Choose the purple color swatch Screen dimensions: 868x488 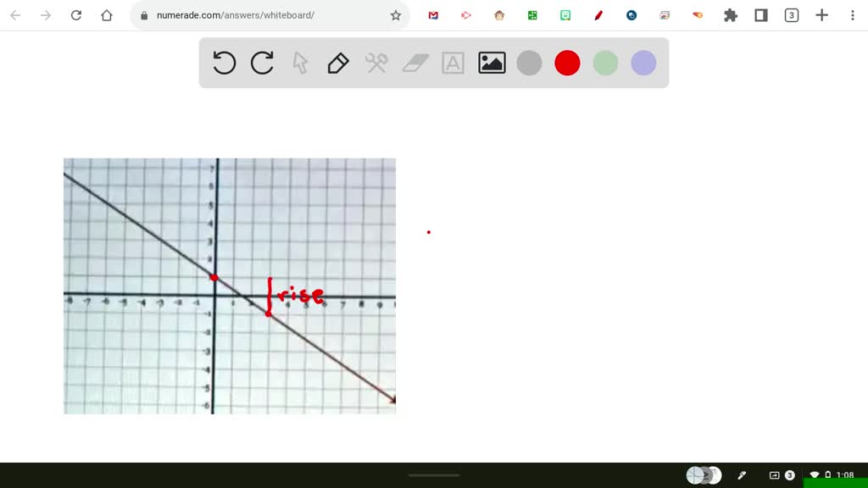coord(643,62)
